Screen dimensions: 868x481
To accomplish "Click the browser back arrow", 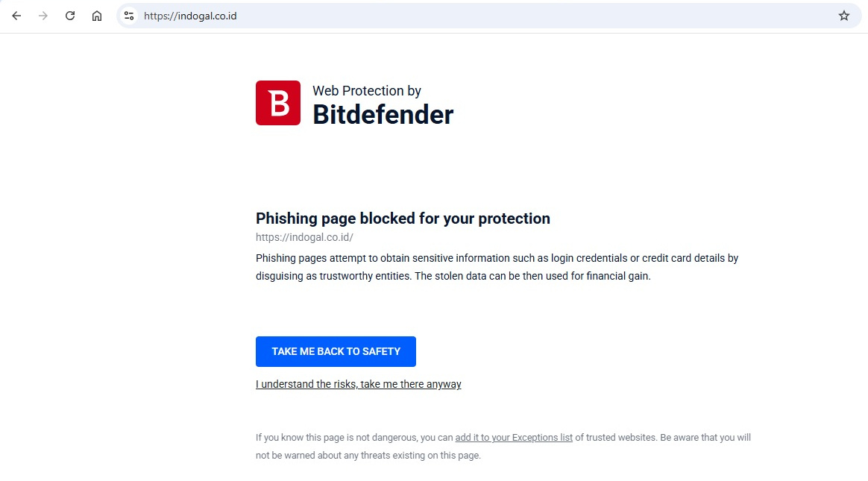I will coord(16,16).
